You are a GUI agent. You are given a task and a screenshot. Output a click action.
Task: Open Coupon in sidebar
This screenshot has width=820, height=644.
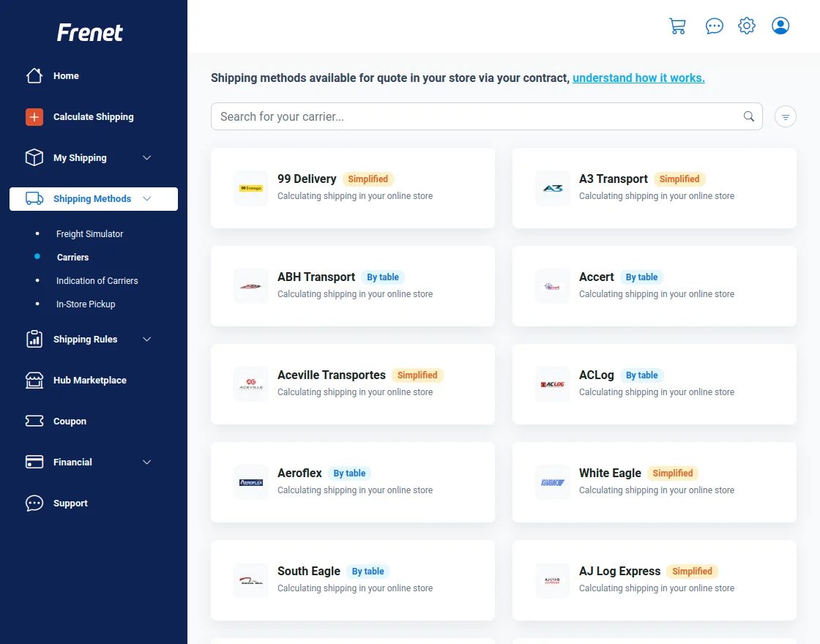point(70,422)
